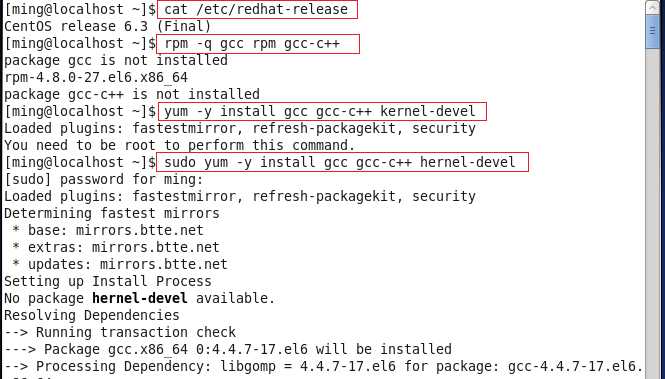Click the bold 'hernel-devel' package name
This screenshot has height=379, width=665.
click(x=140, y=298)
